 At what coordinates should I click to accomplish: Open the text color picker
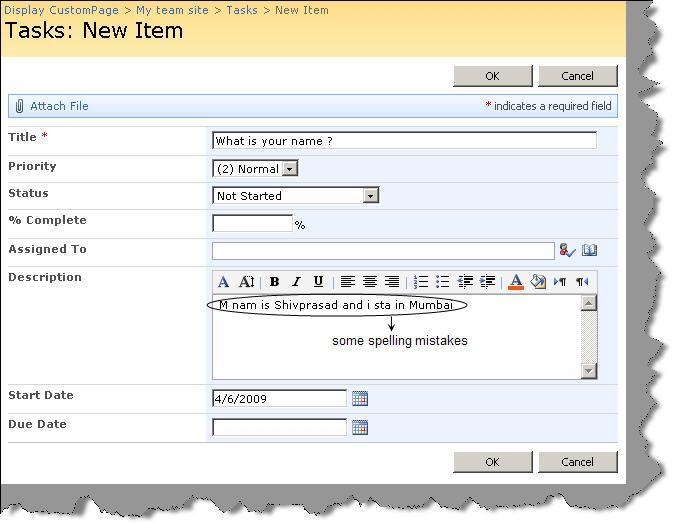point(516,282)
